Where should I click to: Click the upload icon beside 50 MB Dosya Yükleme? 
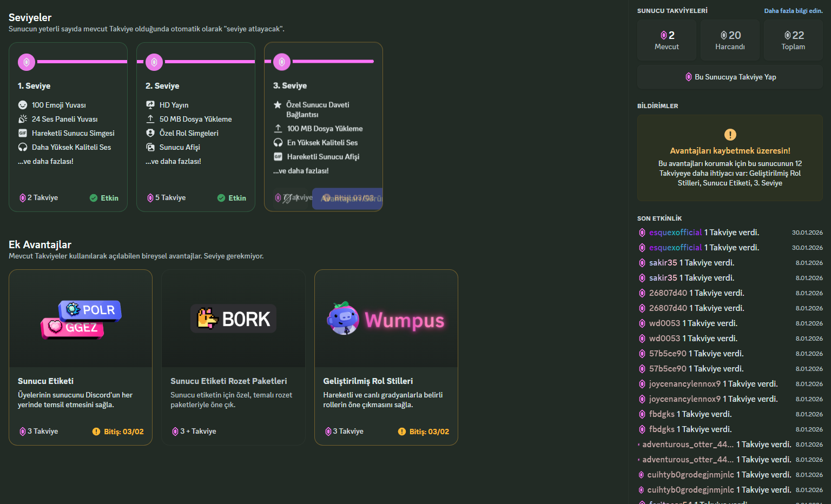click(150, 119)
